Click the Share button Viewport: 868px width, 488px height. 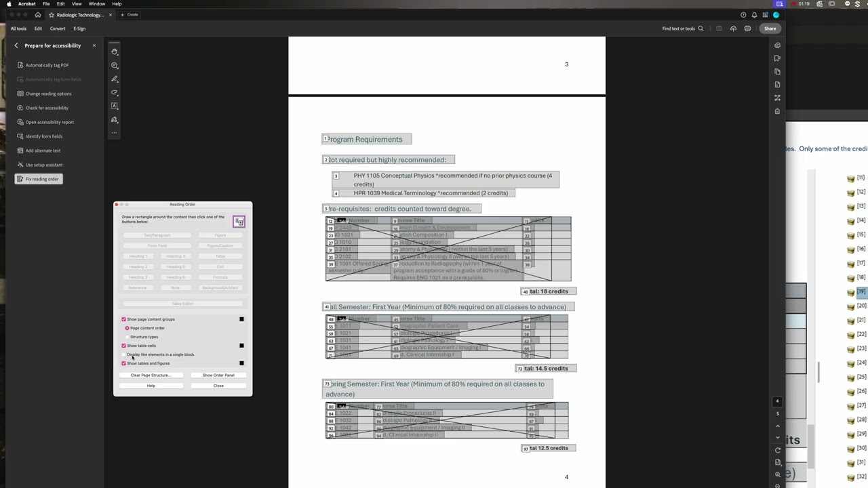[x=770, y=28]
